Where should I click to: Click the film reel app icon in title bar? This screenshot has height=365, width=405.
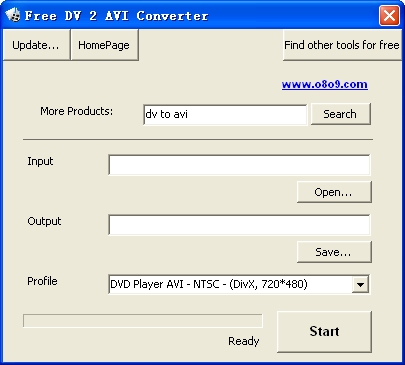(13, 15)
